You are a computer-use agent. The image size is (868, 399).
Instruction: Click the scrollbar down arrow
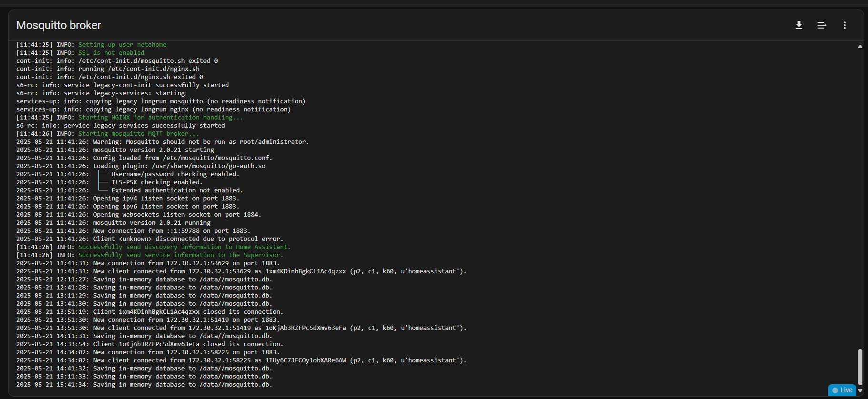[860, 390]
